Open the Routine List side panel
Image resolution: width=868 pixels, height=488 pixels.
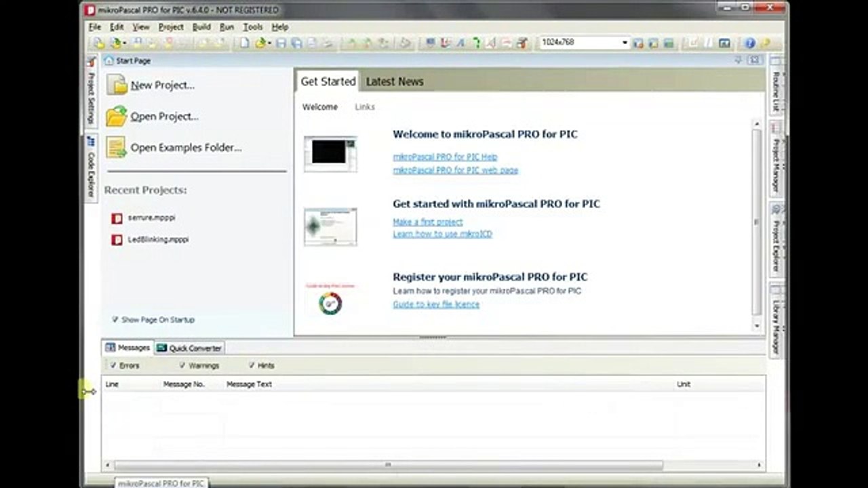[x=776, y=85]
